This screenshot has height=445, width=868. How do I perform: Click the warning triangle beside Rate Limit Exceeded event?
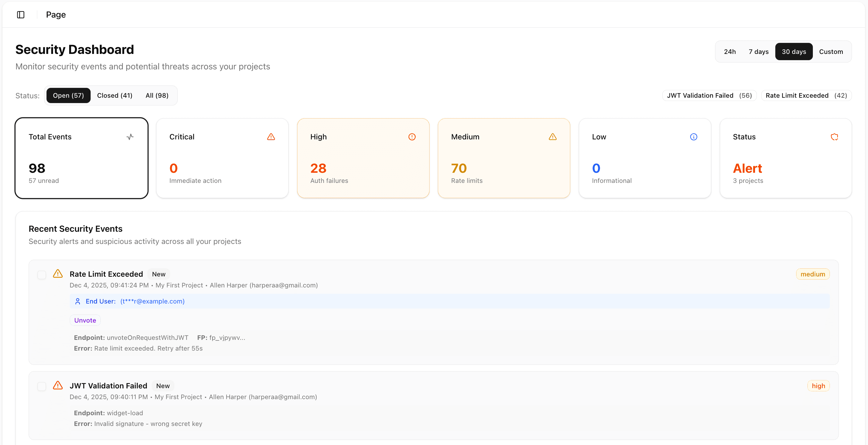click(x=58, y=274)
